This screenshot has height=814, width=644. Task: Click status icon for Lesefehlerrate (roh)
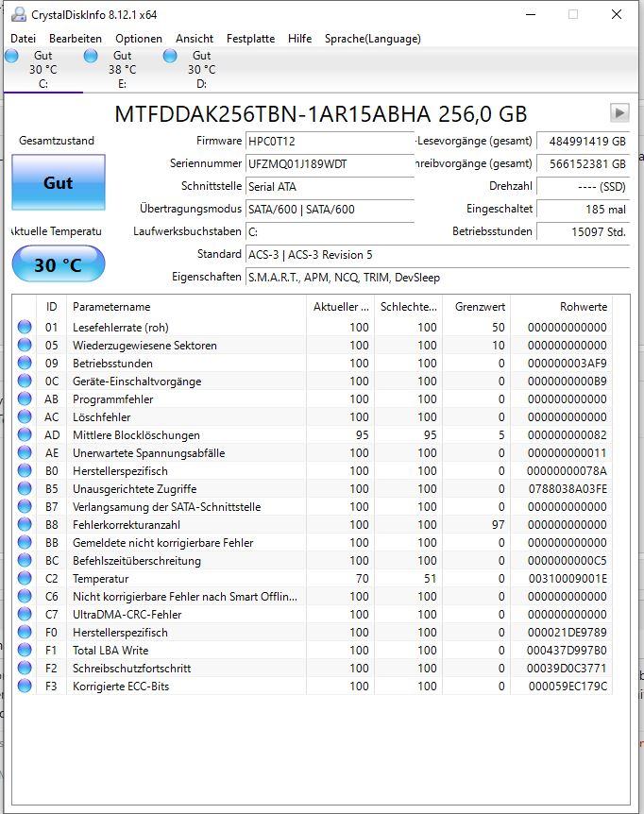[x=25, y=327]
